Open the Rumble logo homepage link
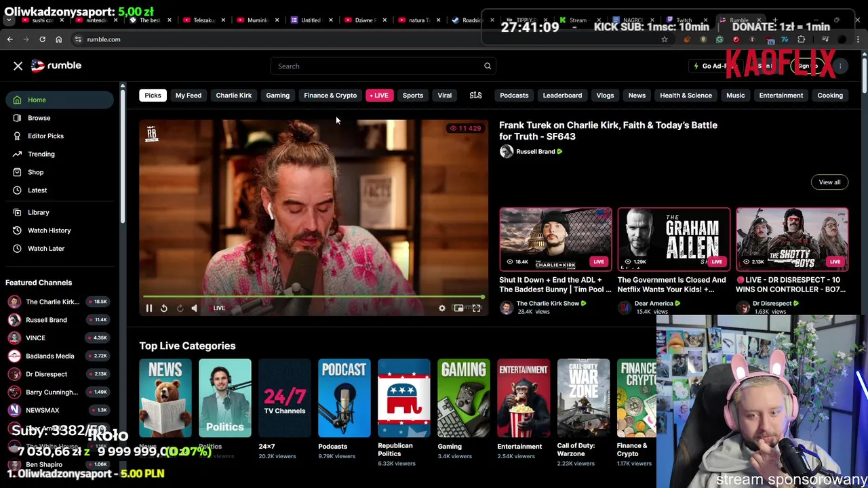The height and width of the screenshot is (488, 868). pyautogui.click(x=56, y=66)
